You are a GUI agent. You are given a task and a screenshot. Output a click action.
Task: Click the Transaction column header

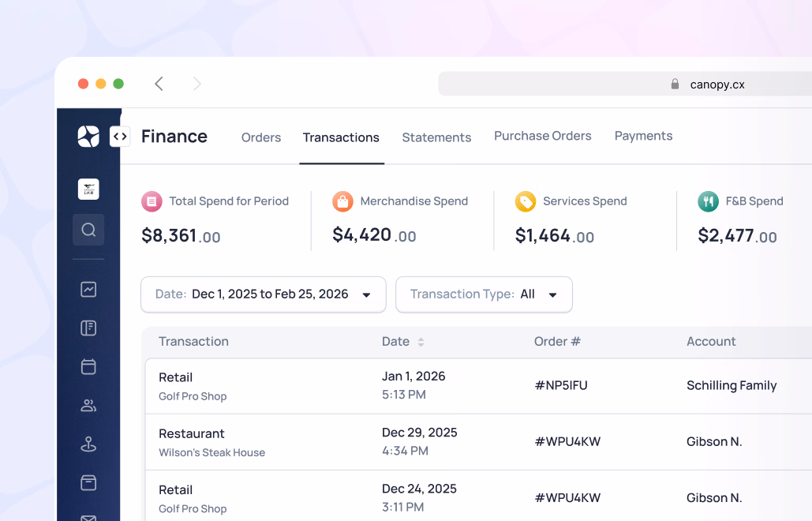pos(193,341)
